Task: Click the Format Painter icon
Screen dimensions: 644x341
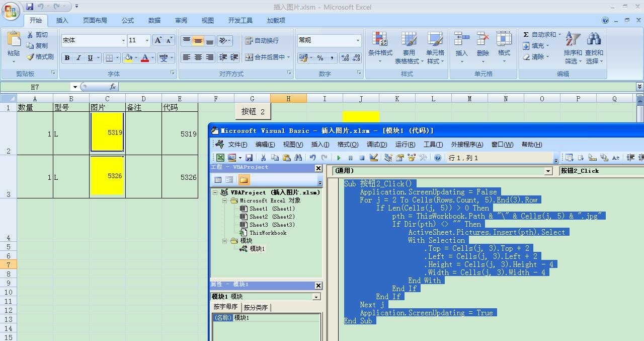Action: (x=40, y=57)
